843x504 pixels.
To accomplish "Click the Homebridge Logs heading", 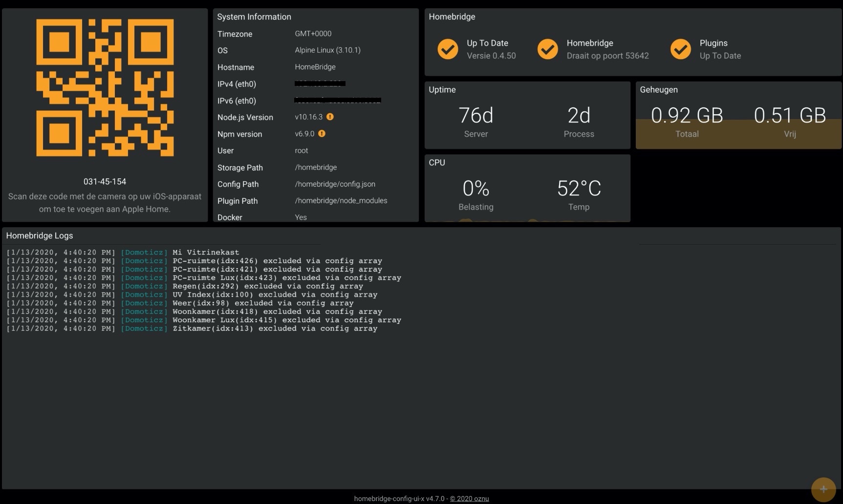I will (x=40, y=235).
